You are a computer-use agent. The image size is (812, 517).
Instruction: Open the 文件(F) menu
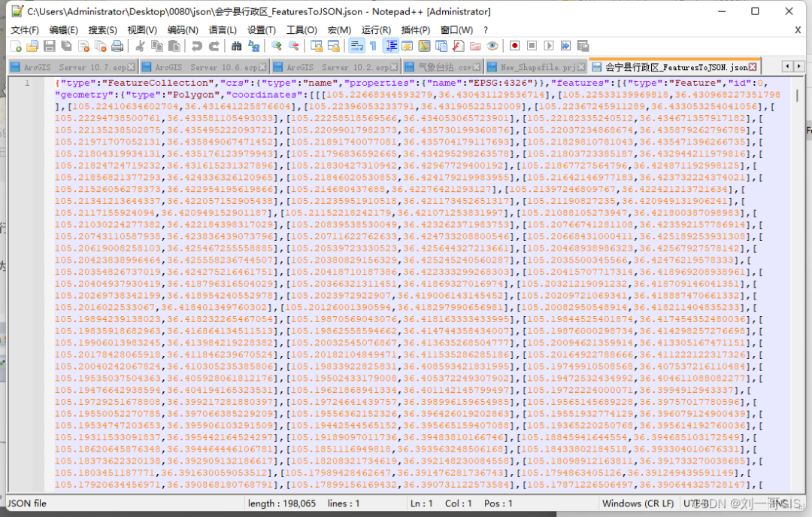tap(25, 30)
